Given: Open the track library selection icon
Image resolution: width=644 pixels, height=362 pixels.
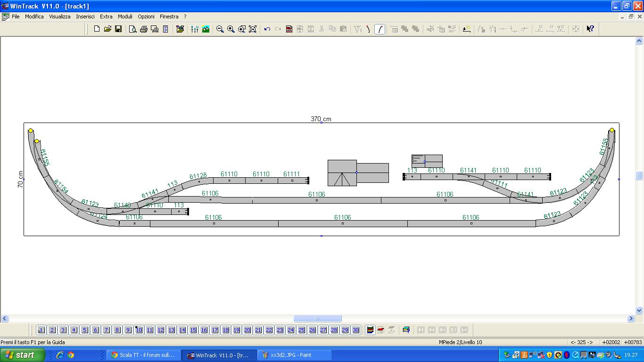Looking at the screenshot, I should pos(180,29).
